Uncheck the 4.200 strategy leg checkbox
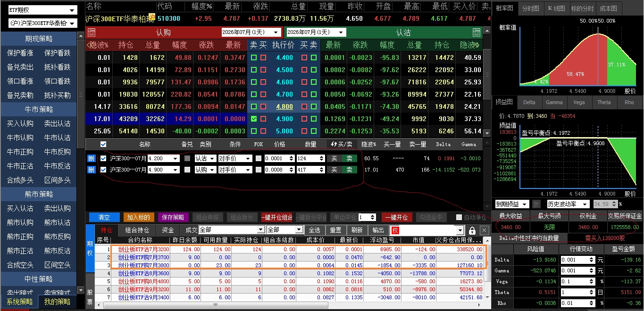Screen dimensions: 644x311 tap(103, 158)
